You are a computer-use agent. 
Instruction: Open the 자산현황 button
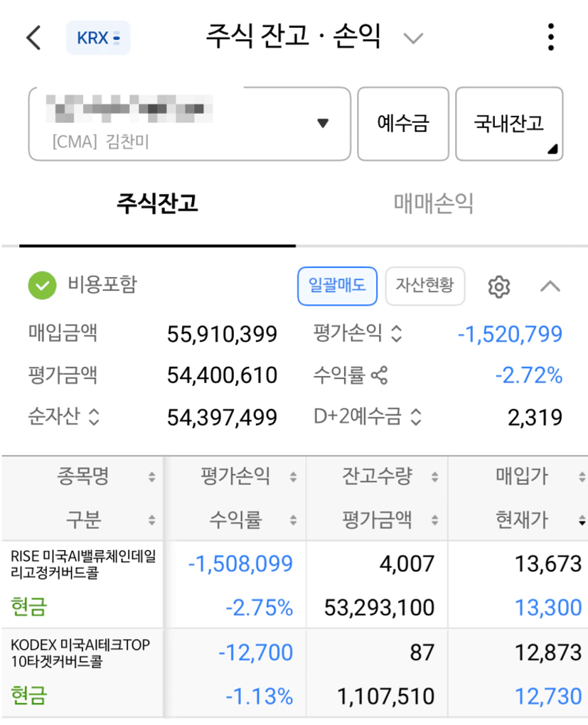424,286
